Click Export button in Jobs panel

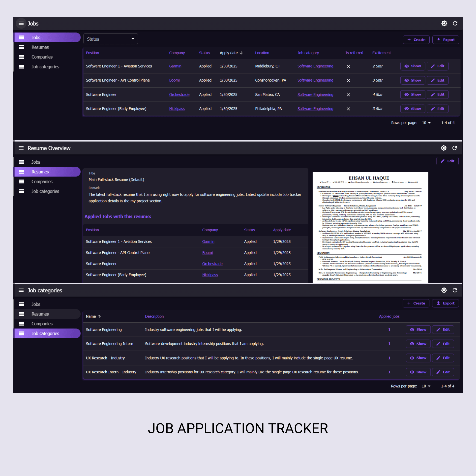pos(446,40)
